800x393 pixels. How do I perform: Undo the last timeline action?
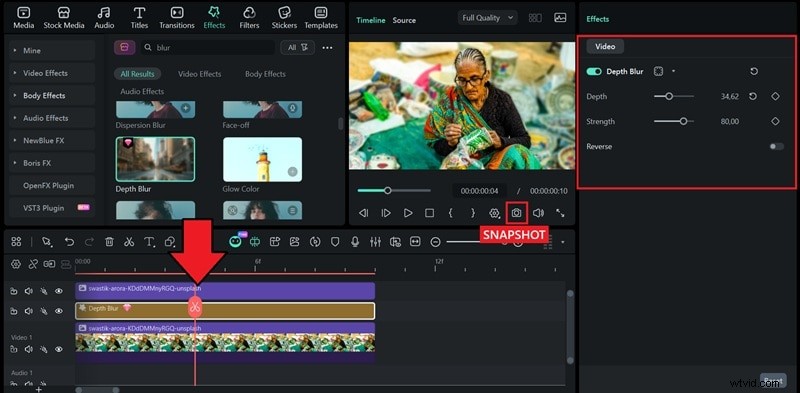pos(69,242)
